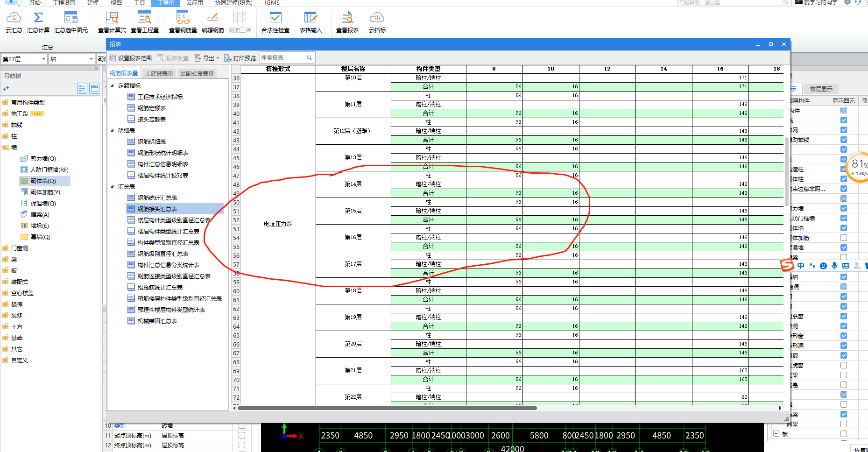This screenshot has width=868, height=452.
Task: Select the 编辑钢筋 tool
Action: pyautogui.click(x=213, y=22)
